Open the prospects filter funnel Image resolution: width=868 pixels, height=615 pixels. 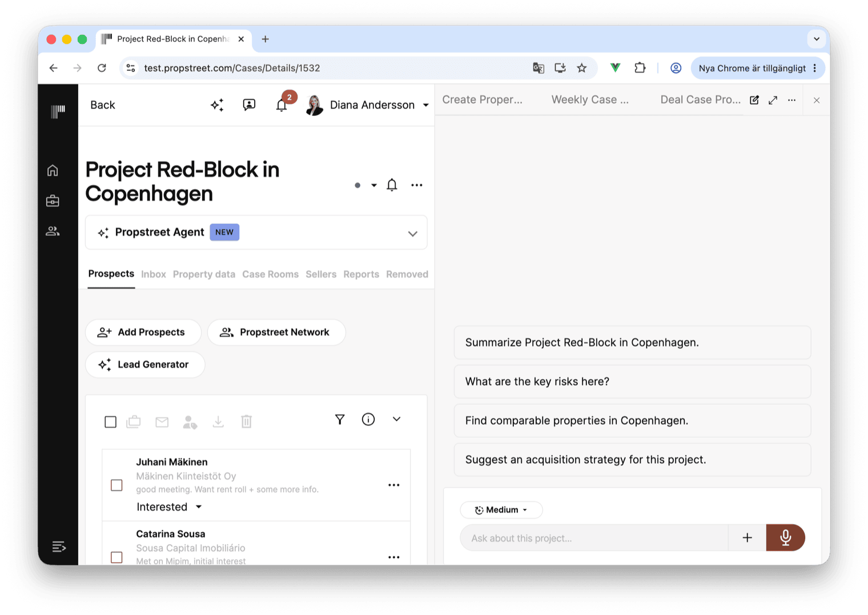340,420
